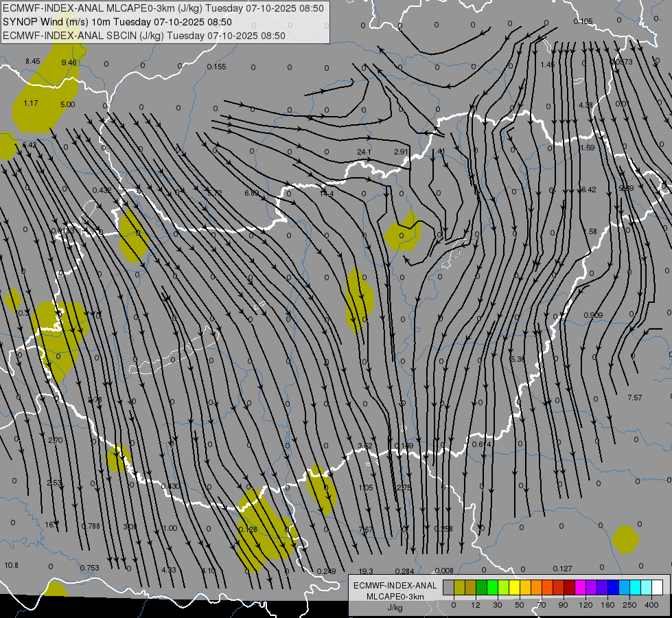Click the SBCIN layer title line
This screenshot has width=672, height=618.
144,35
